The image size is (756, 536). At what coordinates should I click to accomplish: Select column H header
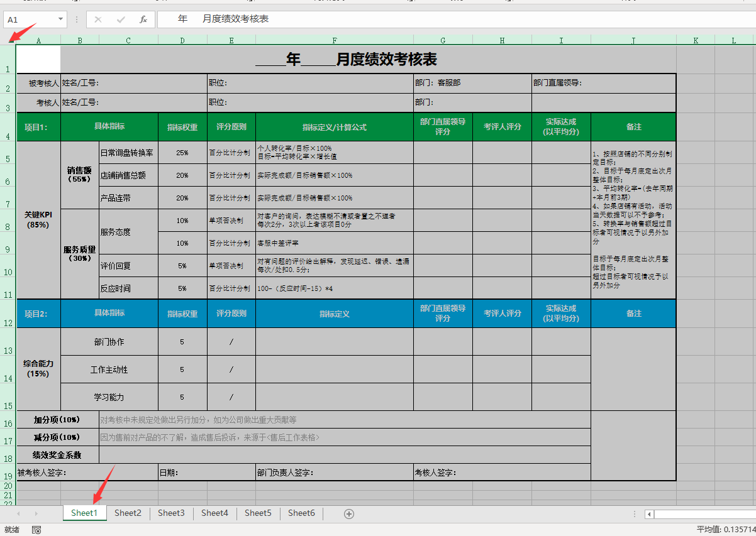(502, 40)
